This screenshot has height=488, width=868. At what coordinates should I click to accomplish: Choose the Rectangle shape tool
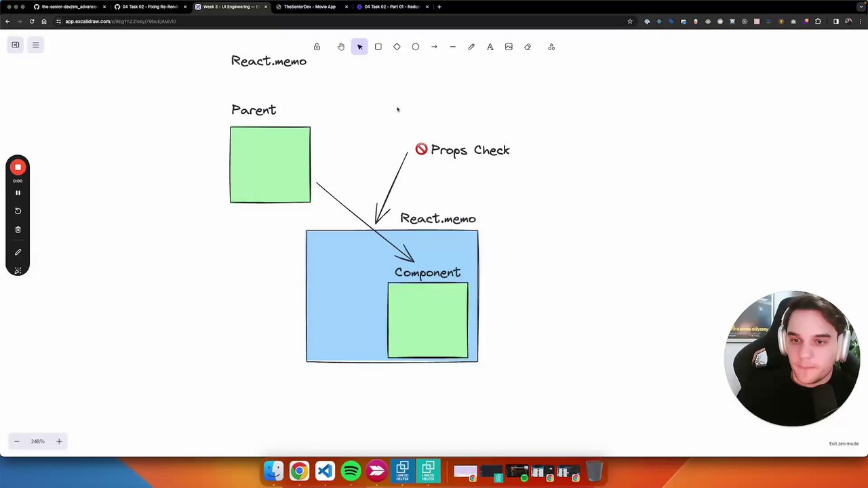click(x=378, y=47)
